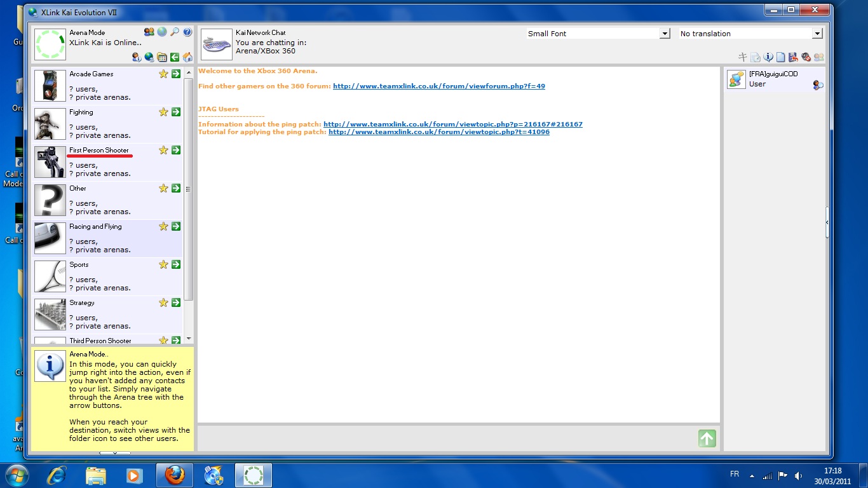Select the Other arena question-mark thumbnail
This screenshot has width=868, height=488.
[50, 200]
